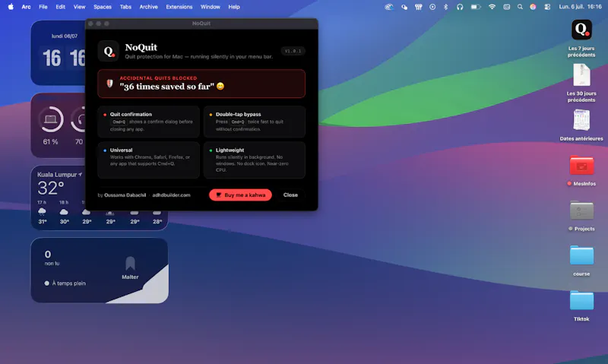Click the orange dot beside Double-tap bypass

coord(211,114)
